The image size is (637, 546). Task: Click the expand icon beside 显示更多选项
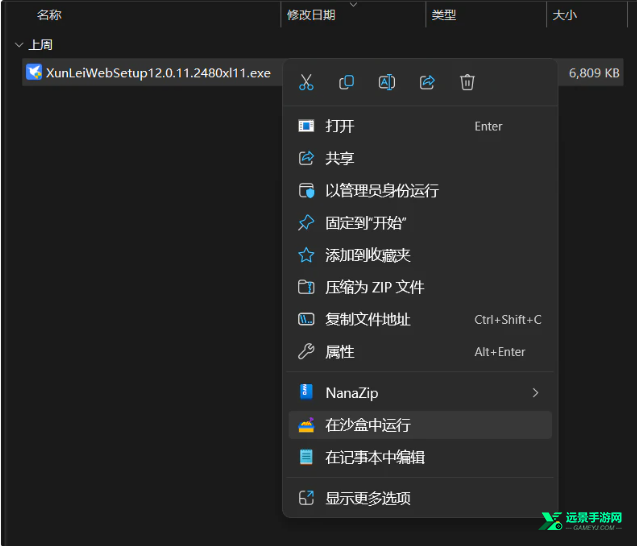coord(306,498)
